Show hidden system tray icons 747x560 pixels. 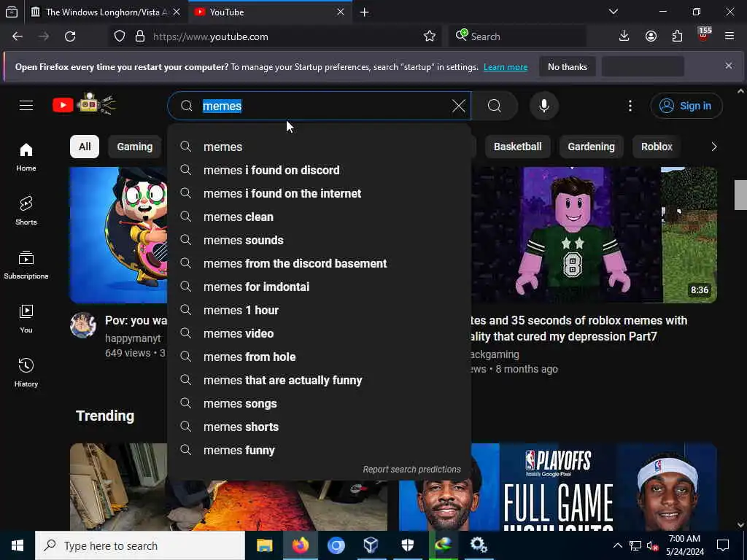pyautogui.click(x=617, y=545)
